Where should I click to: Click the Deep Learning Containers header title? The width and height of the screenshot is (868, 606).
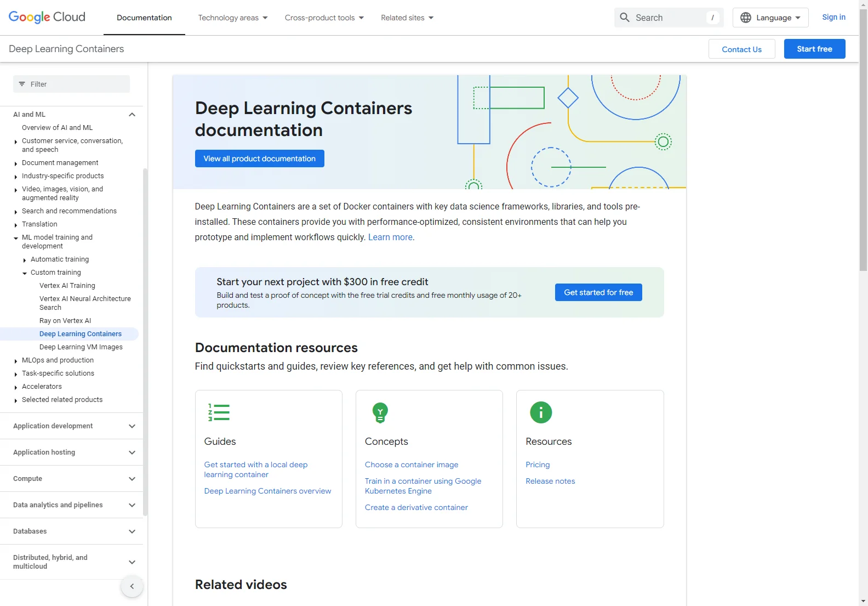[x=66, y=49]
